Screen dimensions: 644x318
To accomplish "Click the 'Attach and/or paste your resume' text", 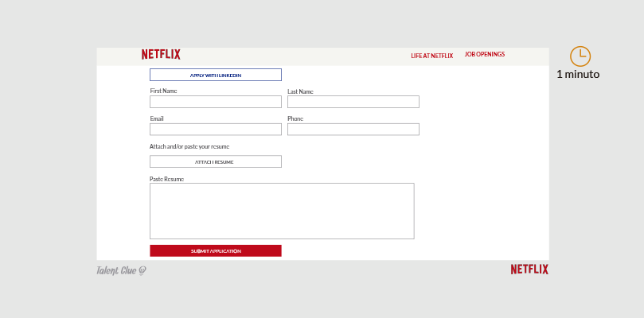I will pos(189,146).
